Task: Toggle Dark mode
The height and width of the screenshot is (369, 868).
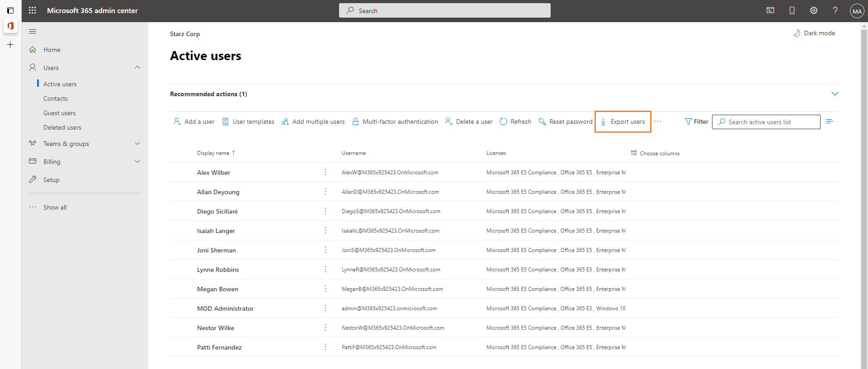Action: click(x=814, y=33)
